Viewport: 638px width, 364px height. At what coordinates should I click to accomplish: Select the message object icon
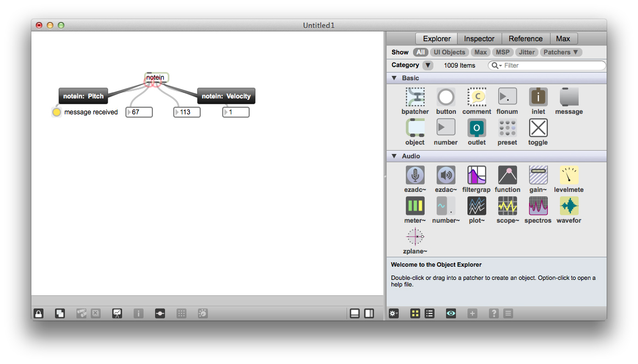pyautogui.click(x=569, y=97)
